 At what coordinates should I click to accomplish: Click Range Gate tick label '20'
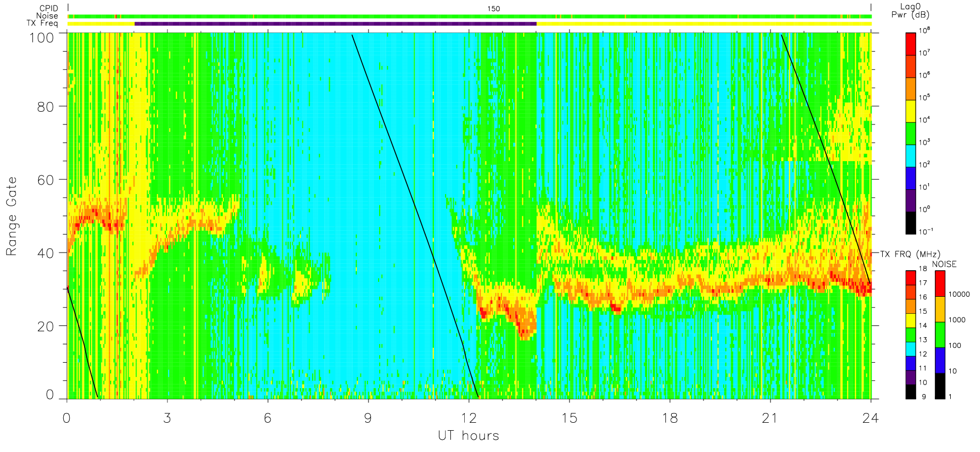(46, 327)
